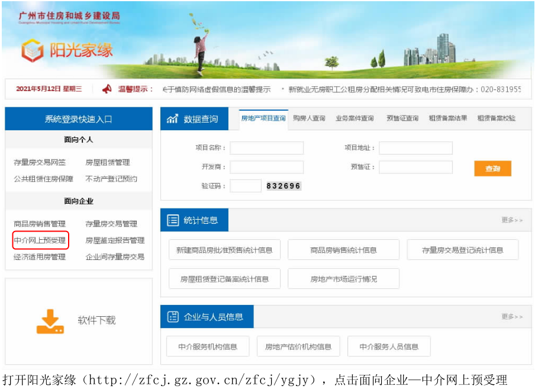The height and width of the screenshot is (392, 535).
Task: Open the 预售证查询 tab
Action: 402,118
